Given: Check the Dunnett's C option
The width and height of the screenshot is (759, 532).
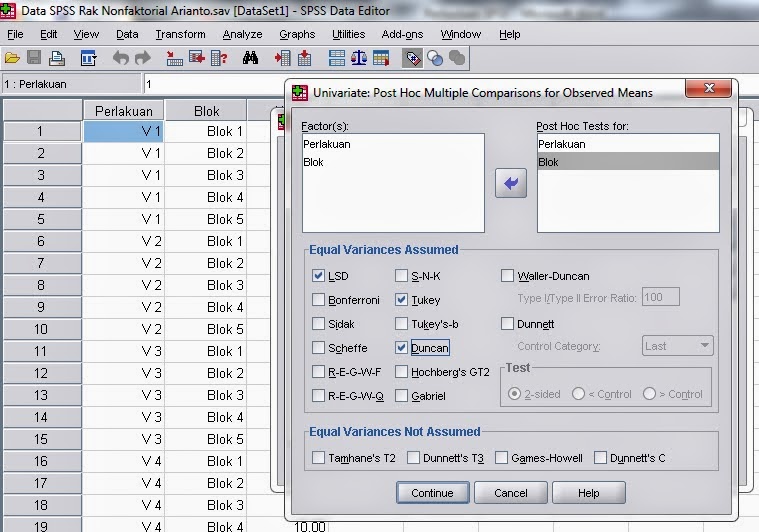Looking at the screenshot, I should click(x=600, y=457).
